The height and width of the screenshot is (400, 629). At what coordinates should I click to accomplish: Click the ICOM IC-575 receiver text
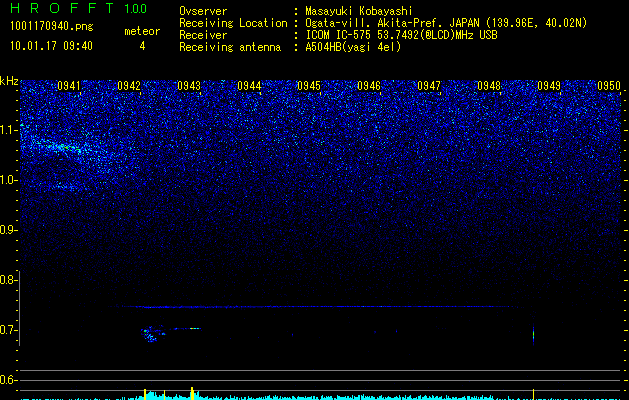pos(401,35)
